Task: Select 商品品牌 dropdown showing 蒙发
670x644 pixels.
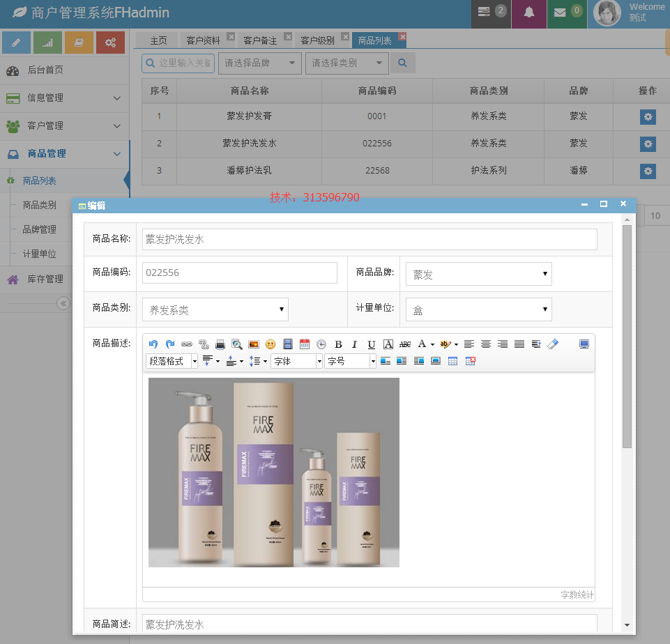Action: [x=478, y=274]
